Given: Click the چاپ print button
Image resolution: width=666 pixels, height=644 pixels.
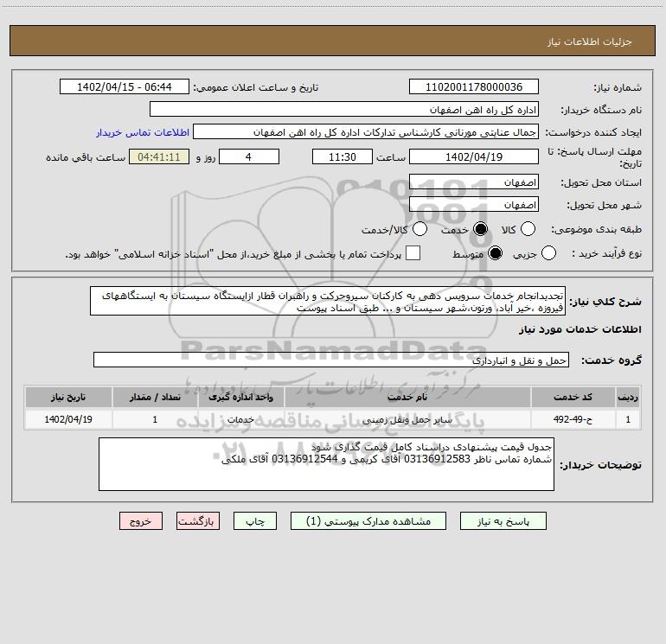Looking at the screenshot, I should 255,521.
